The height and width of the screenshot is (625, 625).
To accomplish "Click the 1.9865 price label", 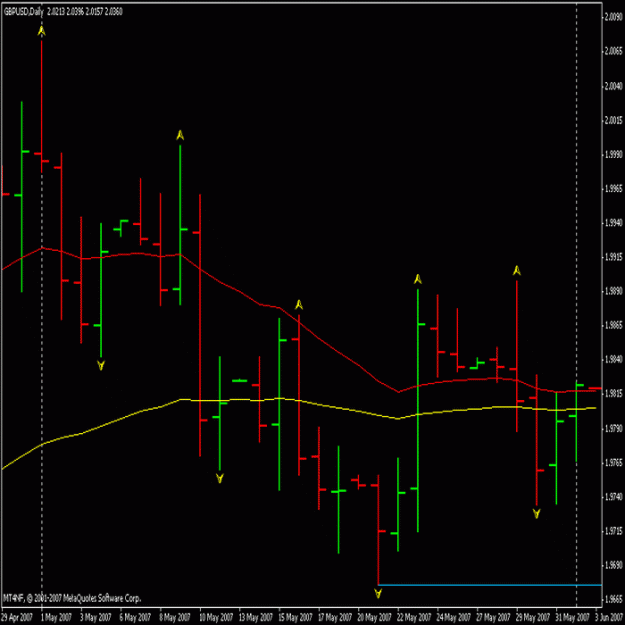I will (x=614, y=326).
